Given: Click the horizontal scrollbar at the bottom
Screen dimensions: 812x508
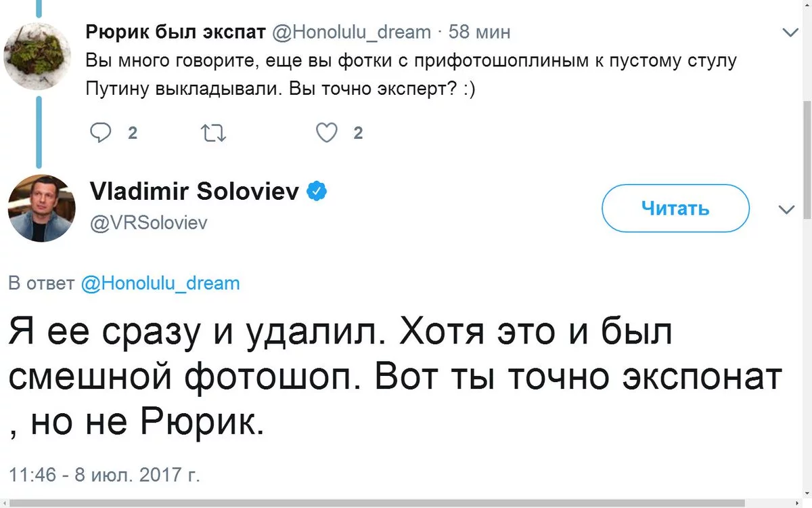Looking at the screenshot, I should point(399,503).
